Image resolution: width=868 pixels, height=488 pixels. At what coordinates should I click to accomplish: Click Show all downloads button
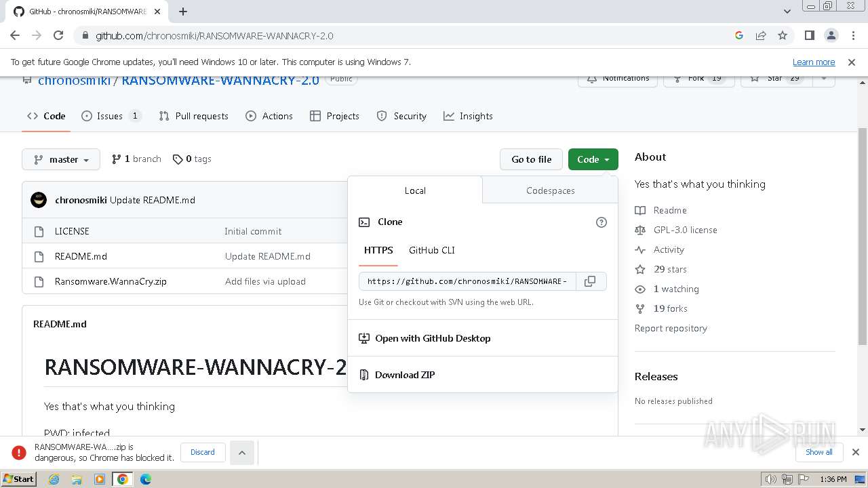click(819, 452)
